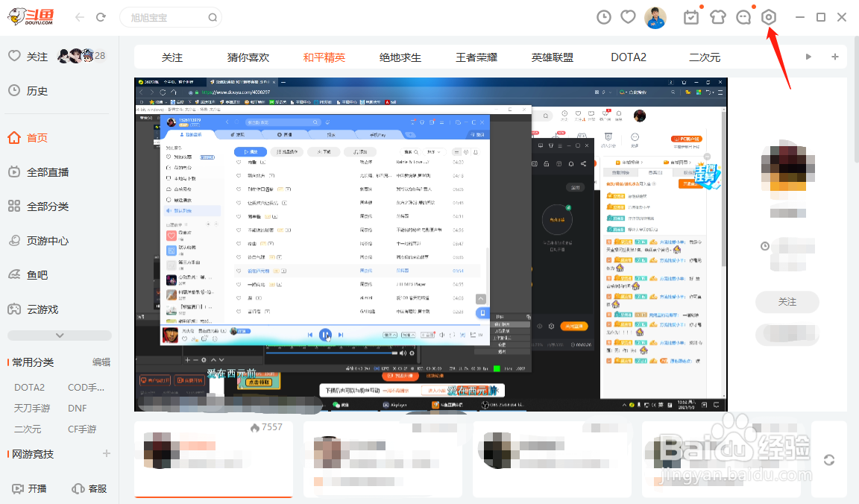
Task: Open CF手游 category link
Action: 82,429
